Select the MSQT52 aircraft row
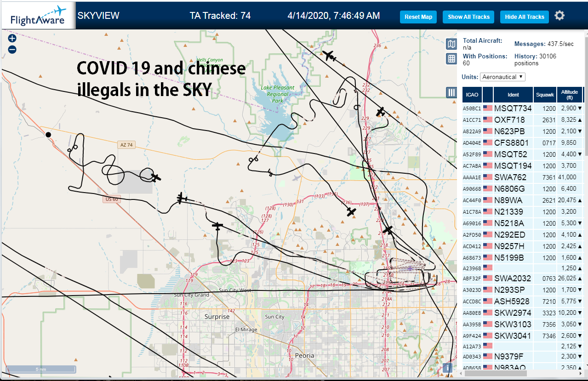The image size is (588, 381). click(523, 154)
